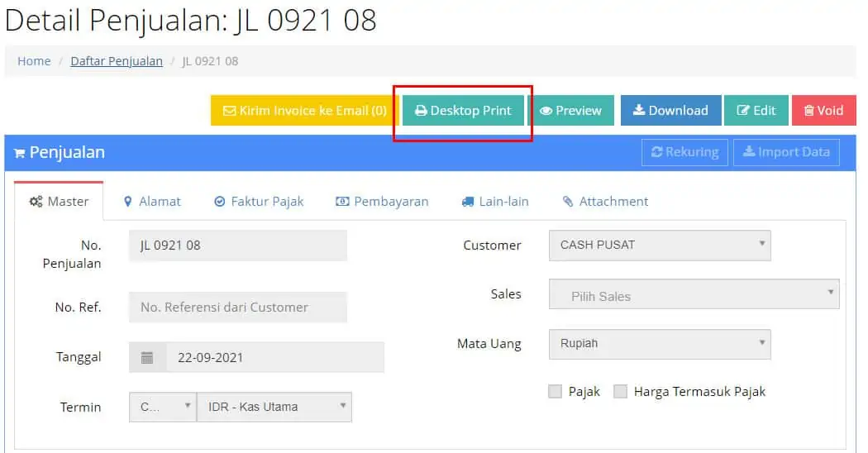
Task: Switch to the Master tab
Action: click(59, 201)
